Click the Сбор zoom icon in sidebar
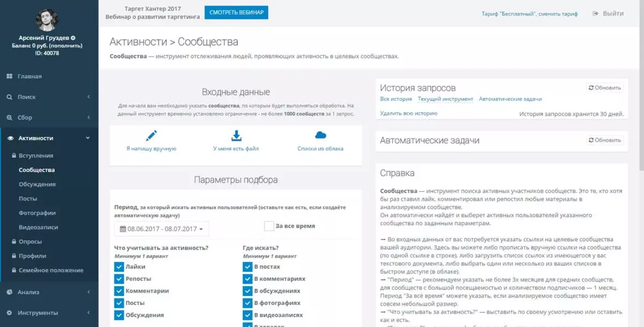644x327 pixels. 9,118
